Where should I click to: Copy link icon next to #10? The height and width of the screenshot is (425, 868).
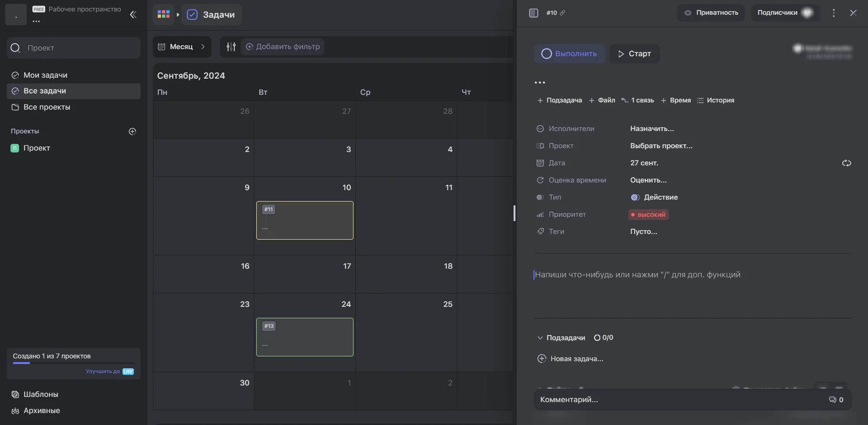[x=563, y=13]
